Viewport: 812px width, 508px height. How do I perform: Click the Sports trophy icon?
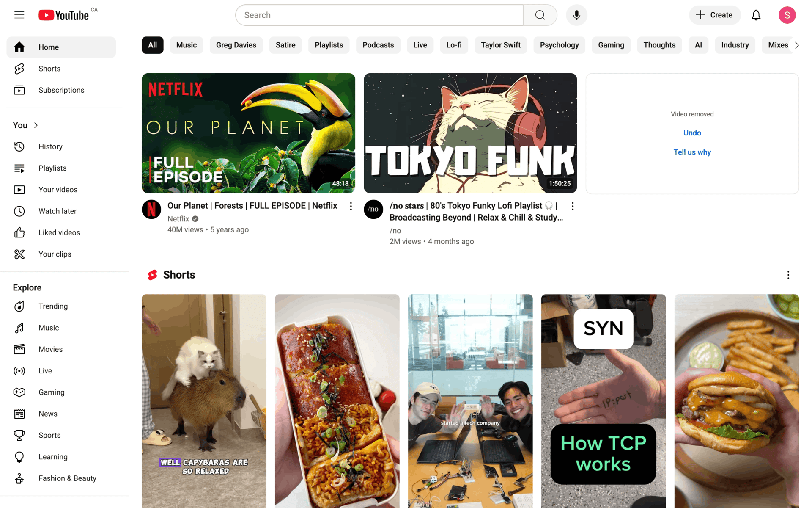(19, 435)
